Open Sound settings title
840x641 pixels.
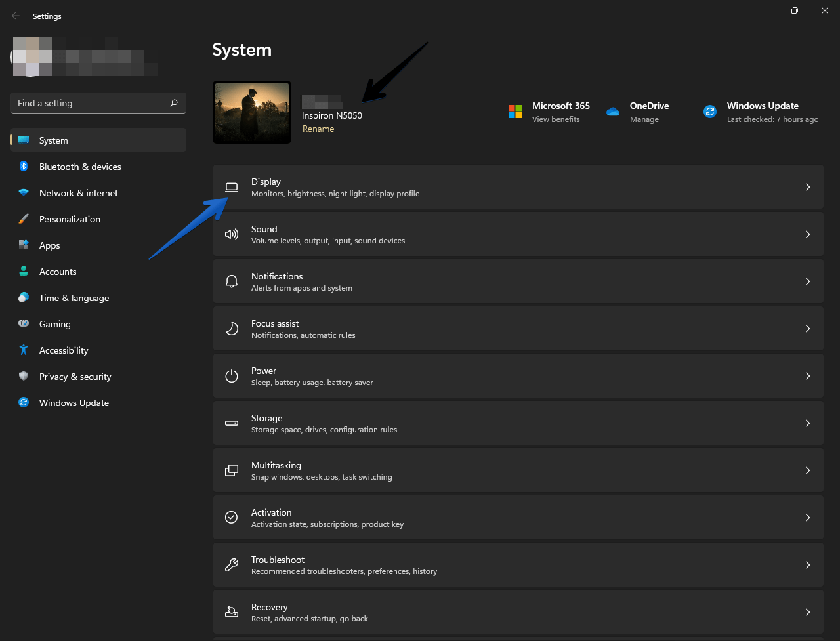click(264, 229)
